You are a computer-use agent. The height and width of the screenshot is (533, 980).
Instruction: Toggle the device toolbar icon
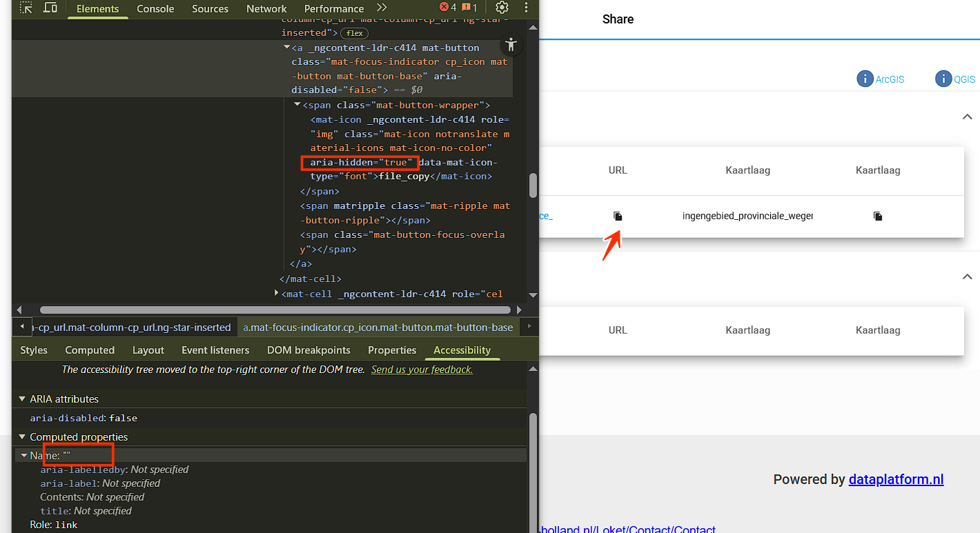click(50, 8)
